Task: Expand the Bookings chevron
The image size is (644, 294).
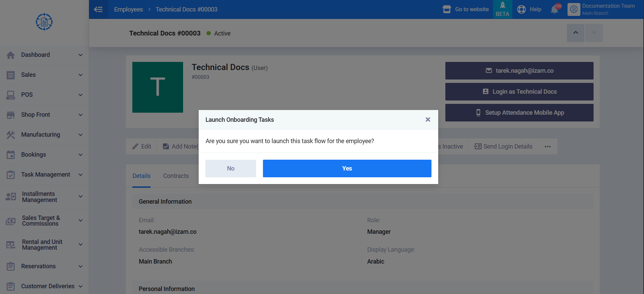Action: pos(81,155)
